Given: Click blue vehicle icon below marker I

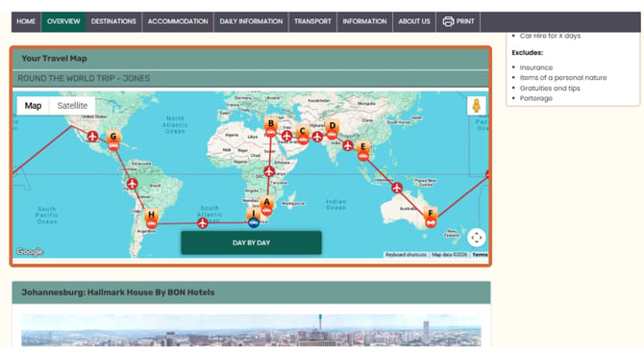Looking at the screenshot, I should [254, 222].
